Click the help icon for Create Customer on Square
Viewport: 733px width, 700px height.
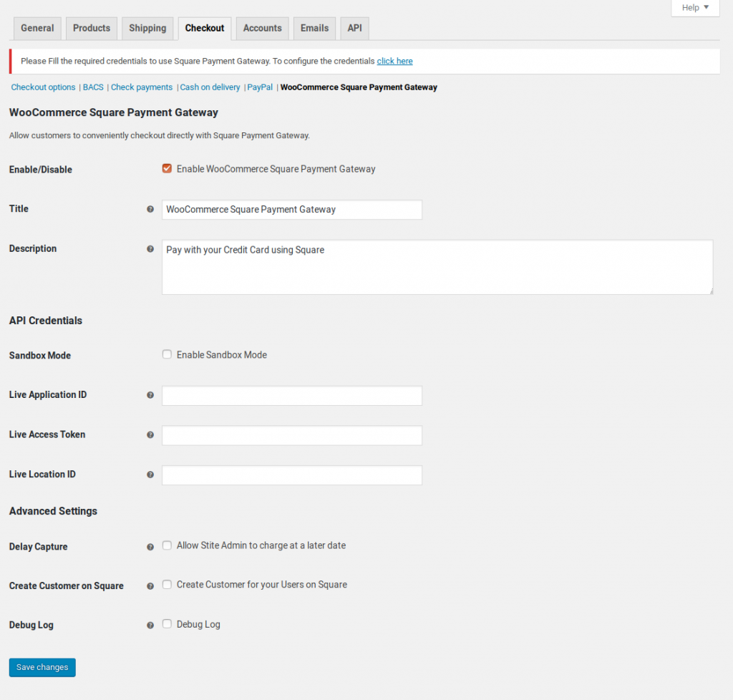(x=150, y=586)
